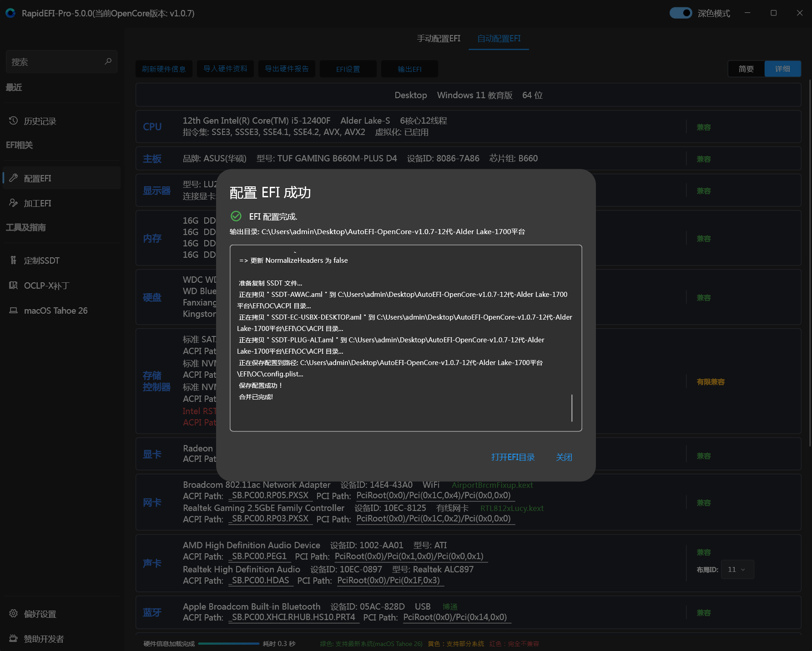Click the search magnifier icon in sidebar
This screenshot has width=812, height=651.
point(108,61)
